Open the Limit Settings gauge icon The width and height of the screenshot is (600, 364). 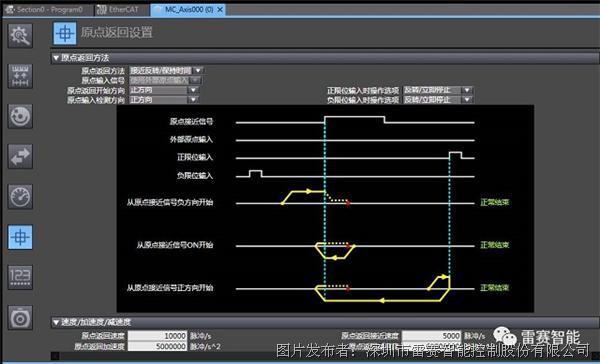20,197
